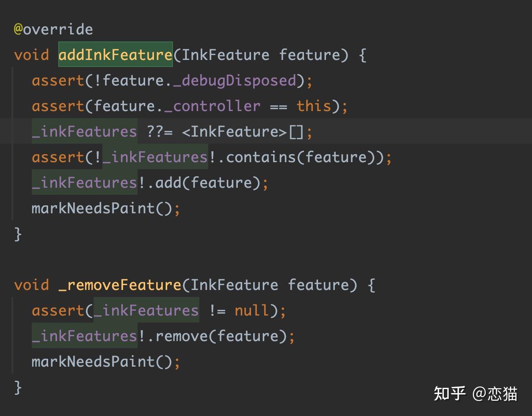This screenshot has height=416, width=532.
Task: Click the <InkFeature>[] list literal
Action: click(243, 132)
